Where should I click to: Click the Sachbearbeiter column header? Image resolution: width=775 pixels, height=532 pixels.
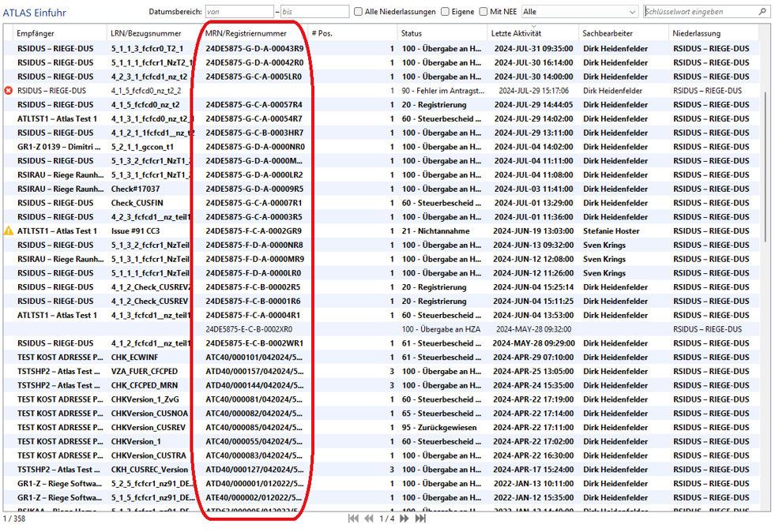(608, 34)
